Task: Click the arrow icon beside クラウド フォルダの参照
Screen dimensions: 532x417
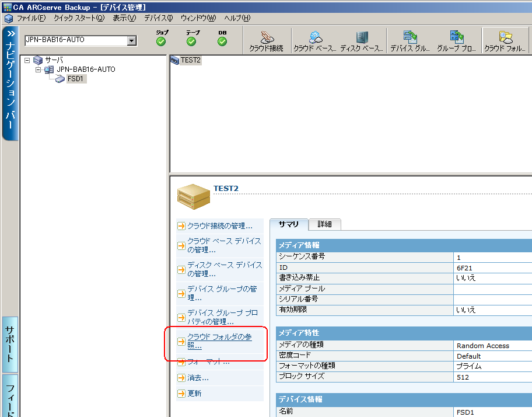Action: [181, 342]
